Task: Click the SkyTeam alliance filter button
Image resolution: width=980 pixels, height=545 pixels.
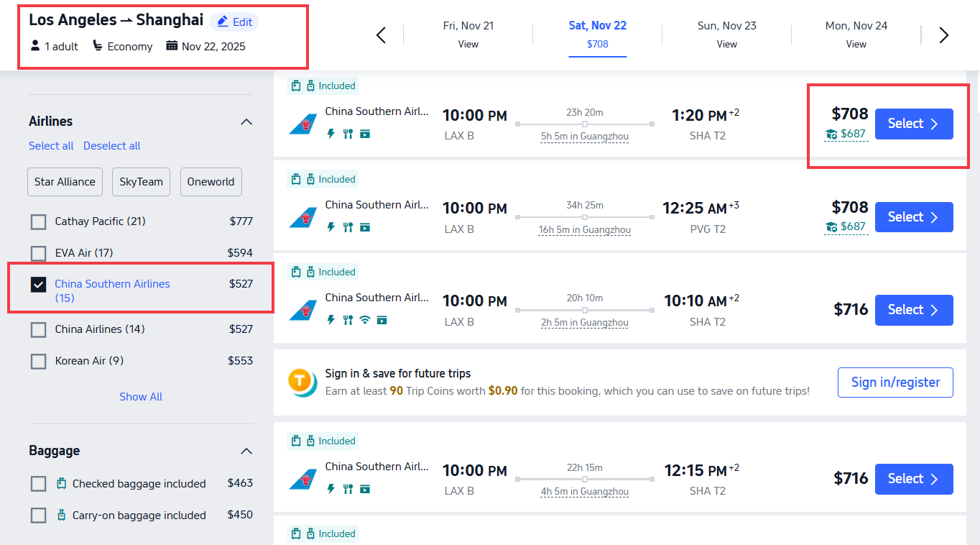Action: click(x=141, y=182)
